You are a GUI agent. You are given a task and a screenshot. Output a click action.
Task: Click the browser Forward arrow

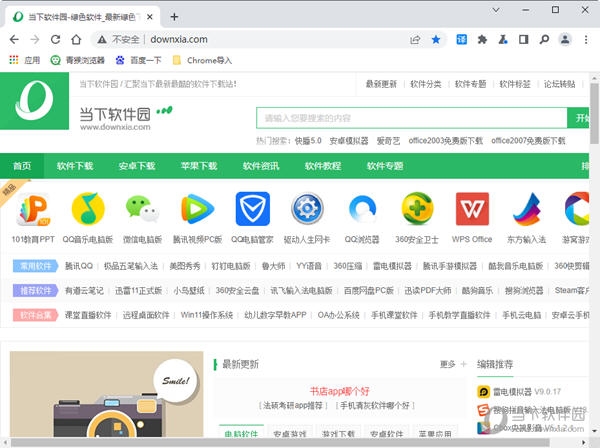(x=35, y=39)
